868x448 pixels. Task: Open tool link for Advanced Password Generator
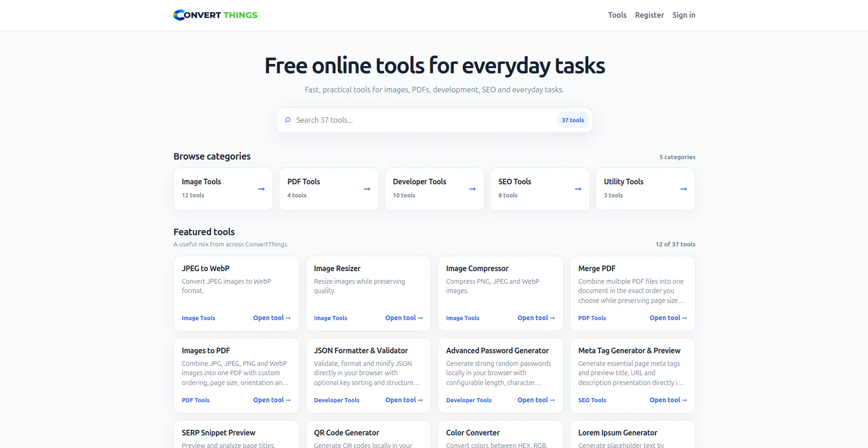(x=536, y=400)
